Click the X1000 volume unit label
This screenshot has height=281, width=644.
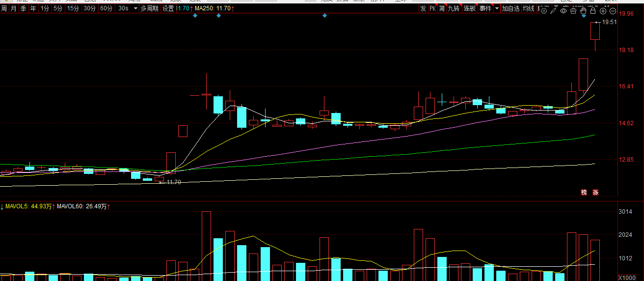pyautogui.click(x=627, y=278)
